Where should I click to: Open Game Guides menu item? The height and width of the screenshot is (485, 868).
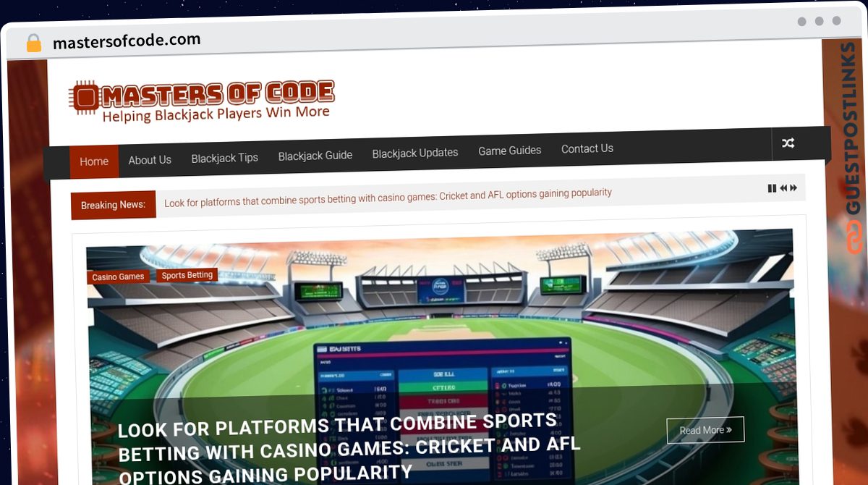tap(509, 151)
